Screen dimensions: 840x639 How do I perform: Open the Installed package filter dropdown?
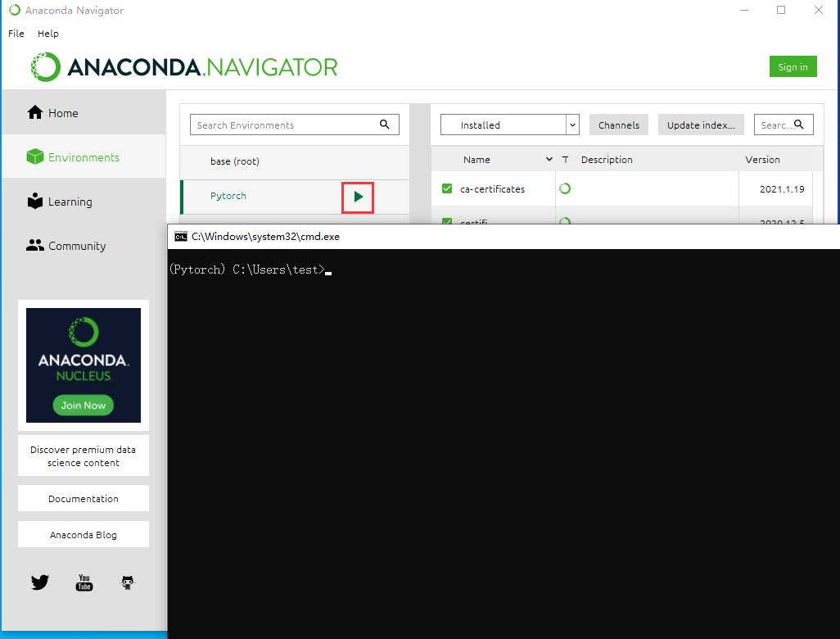509,125
